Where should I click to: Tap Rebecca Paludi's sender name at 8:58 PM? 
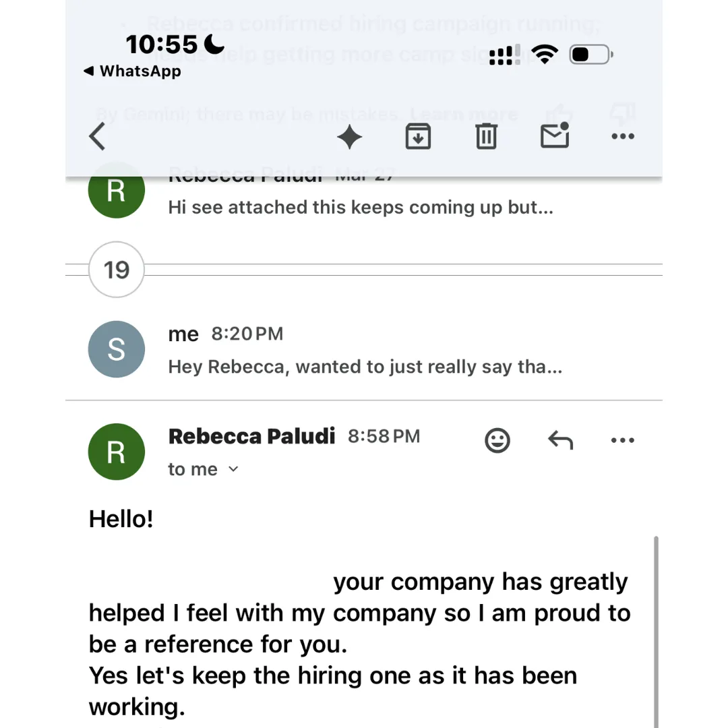click(251, 436)
